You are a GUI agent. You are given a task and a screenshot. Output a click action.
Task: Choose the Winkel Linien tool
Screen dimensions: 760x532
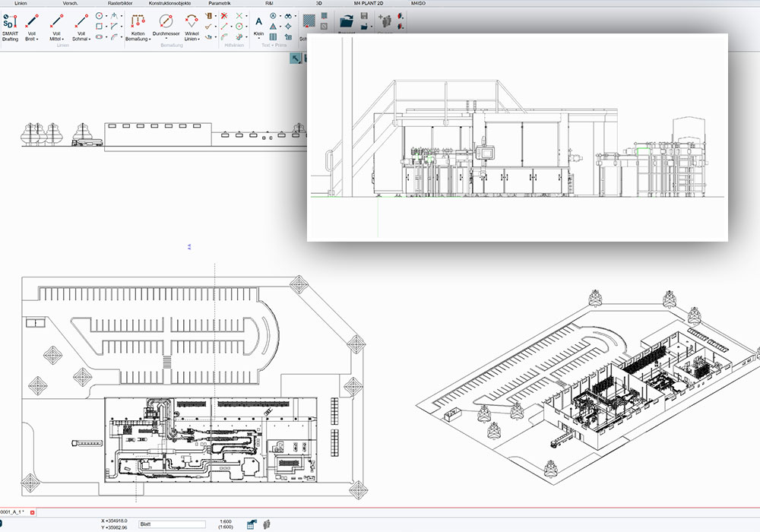192,27
